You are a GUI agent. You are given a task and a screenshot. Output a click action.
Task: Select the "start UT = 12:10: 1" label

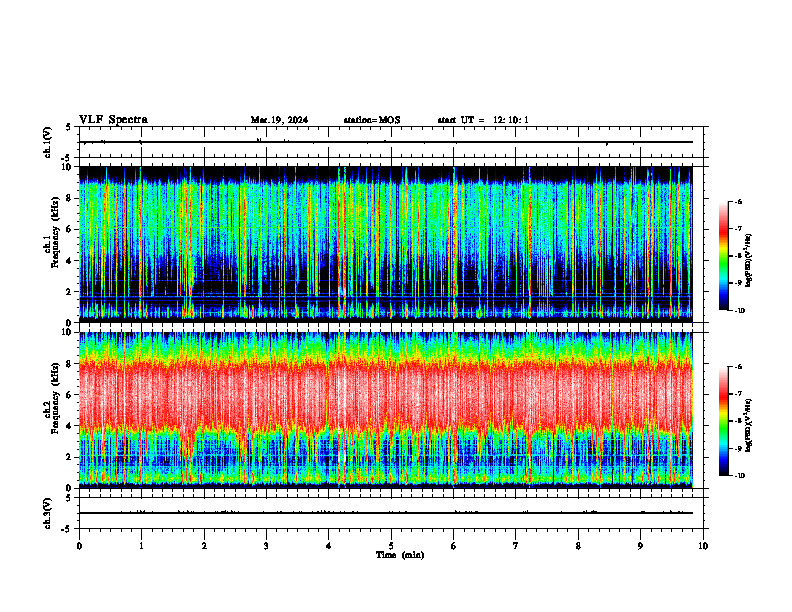point(483,120)
